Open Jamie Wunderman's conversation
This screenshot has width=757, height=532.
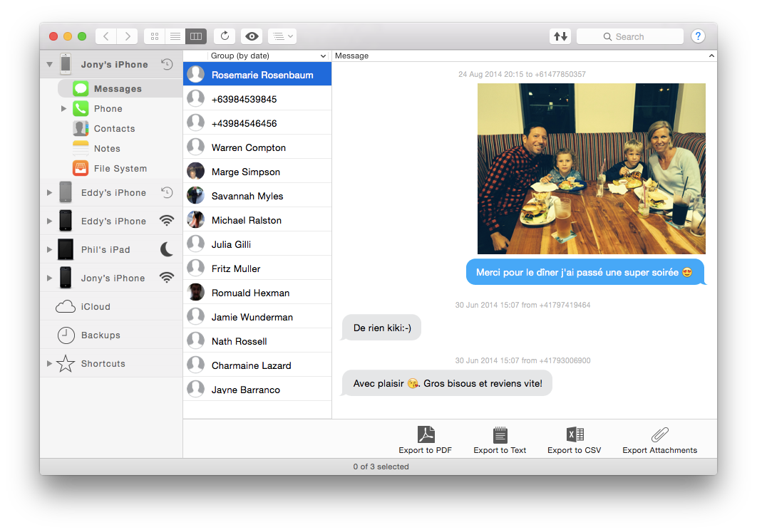click(257, 317)
